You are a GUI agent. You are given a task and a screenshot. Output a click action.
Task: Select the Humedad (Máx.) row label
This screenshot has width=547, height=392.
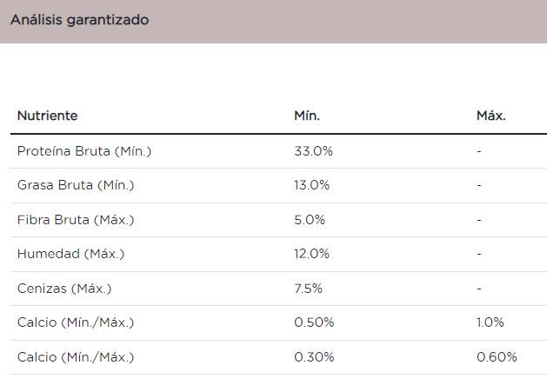click(71, 254)
